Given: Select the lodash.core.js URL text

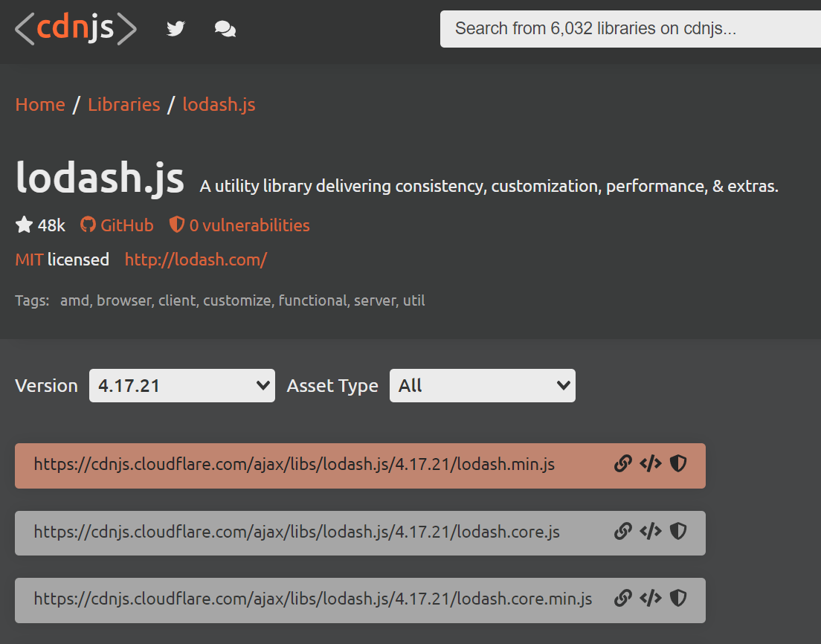Looking at the screenshot, I should tap(297, 532).
